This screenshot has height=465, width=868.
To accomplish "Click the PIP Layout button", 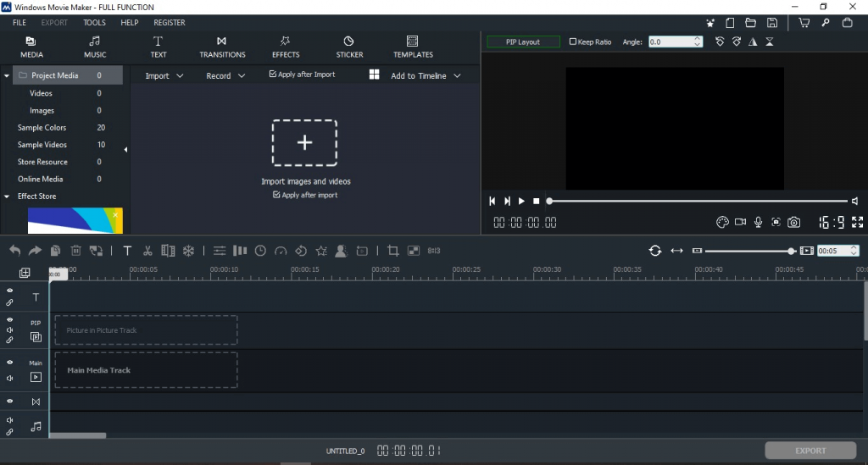I will point(523,42).
